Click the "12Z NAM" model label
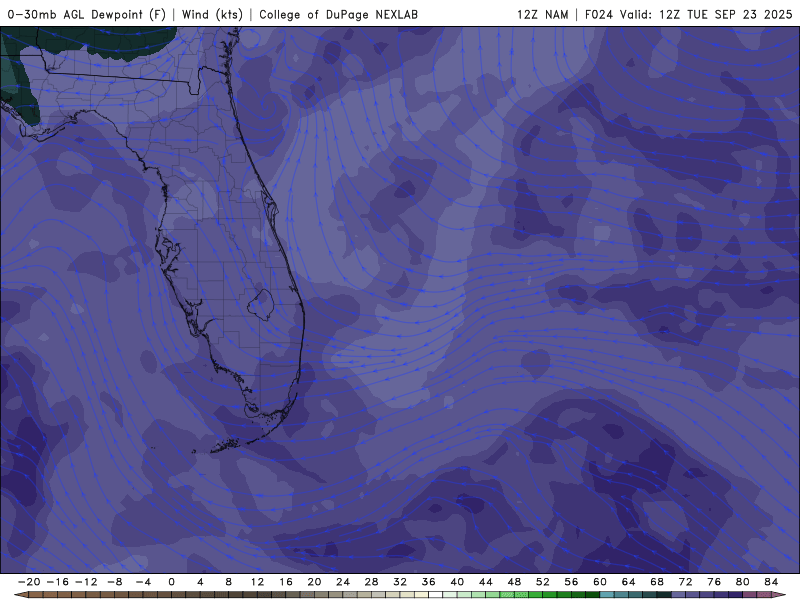Viewport: 800px width, 600px height. pyautogui.click(x=542, y=14)
